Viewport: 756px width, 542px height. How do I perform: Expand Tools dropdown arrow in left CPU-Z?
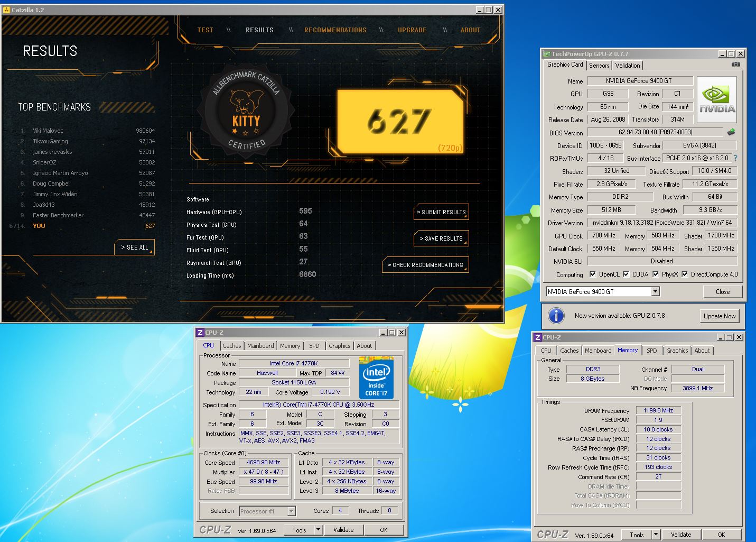click(318, 530)
